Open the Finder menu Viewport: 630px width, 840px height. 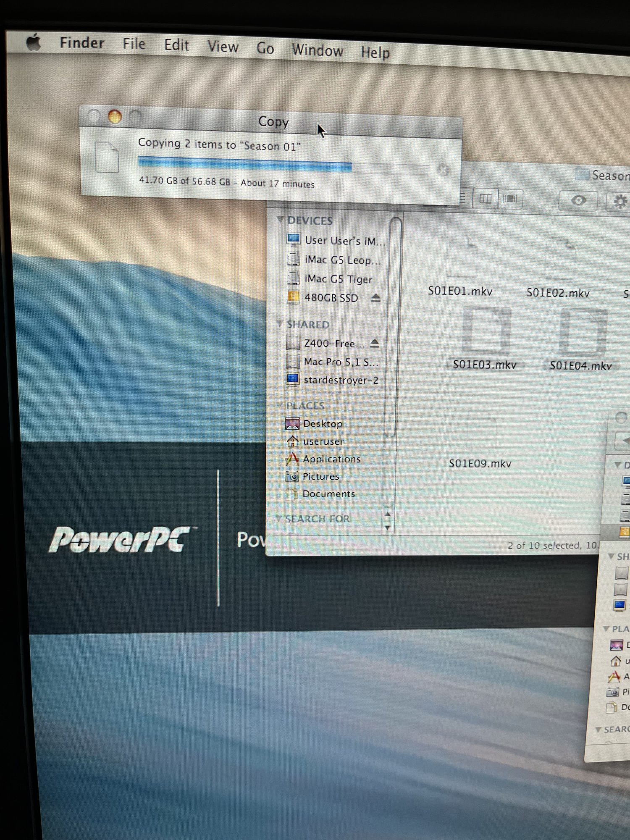pos(82,43)
